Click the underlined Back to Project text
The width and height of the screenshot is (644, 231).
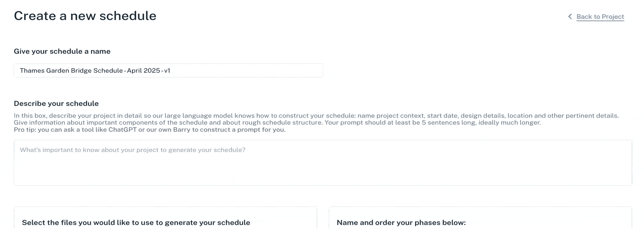(600, 16)
